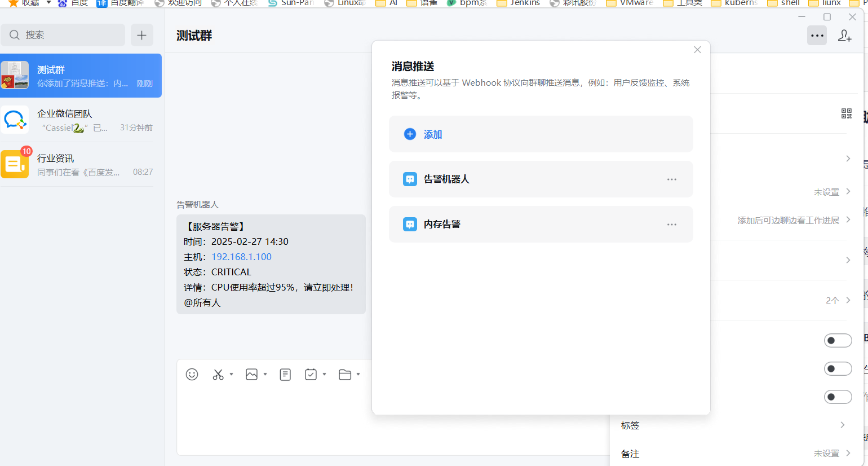Open the three-dots chat menu

click(817, 36)
